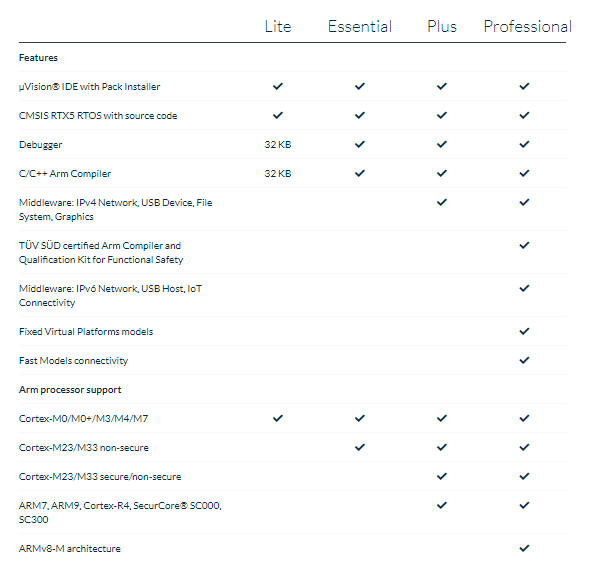
Task: Click Professional checkmark for C/C++ Arm Compiler
Action: 524,173
